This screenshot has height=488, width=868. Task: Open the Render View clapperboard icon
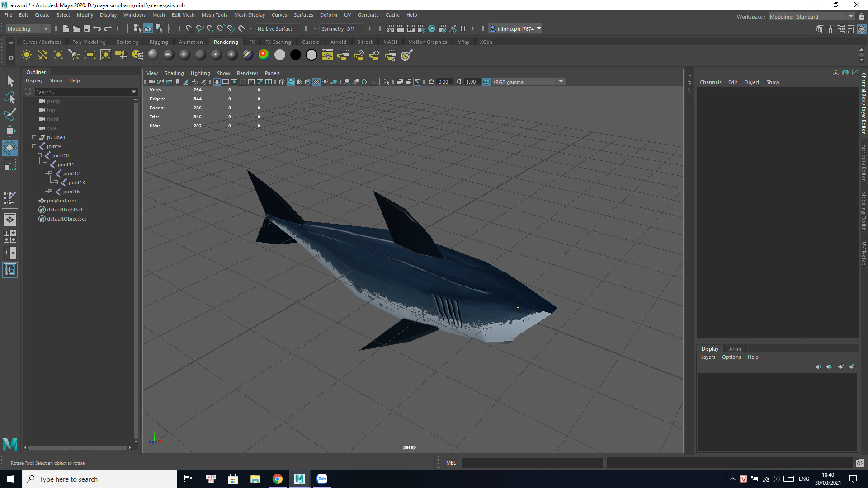[344, 55]
